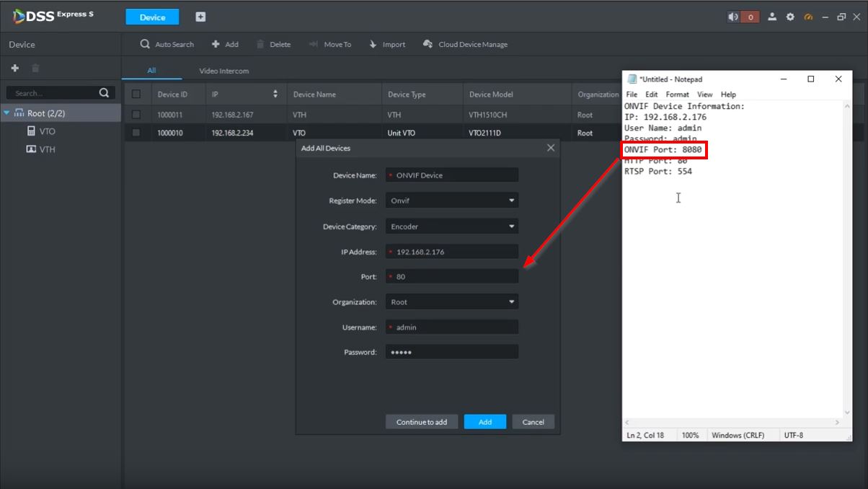Click the search magnifier in device tree
The image size is (868, 489).
point(104,92)
